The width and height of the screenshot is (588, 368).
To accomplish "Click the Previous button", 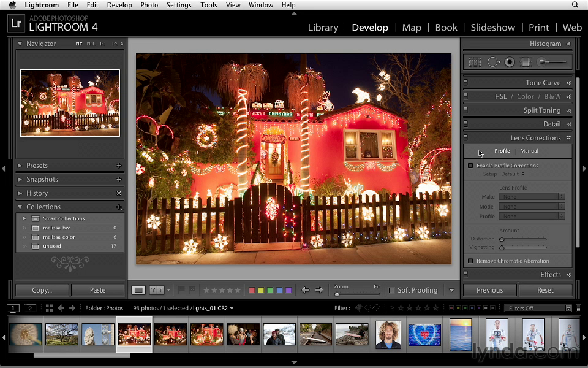I will 489,290.
